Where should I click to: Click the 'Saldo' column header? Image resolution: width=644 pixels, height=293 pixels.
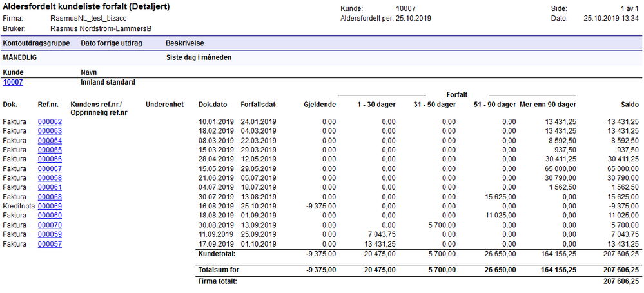pos(630,105)
